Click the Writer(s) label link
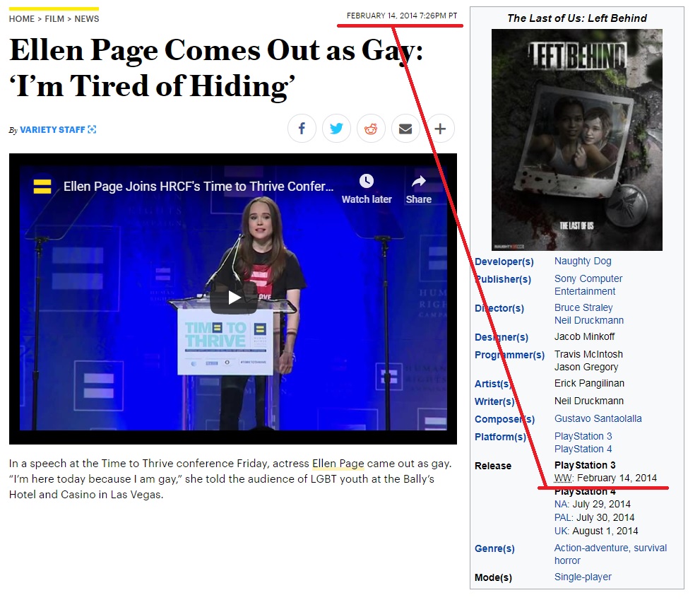This screenshot has width=700, height=600. point(494,401)
